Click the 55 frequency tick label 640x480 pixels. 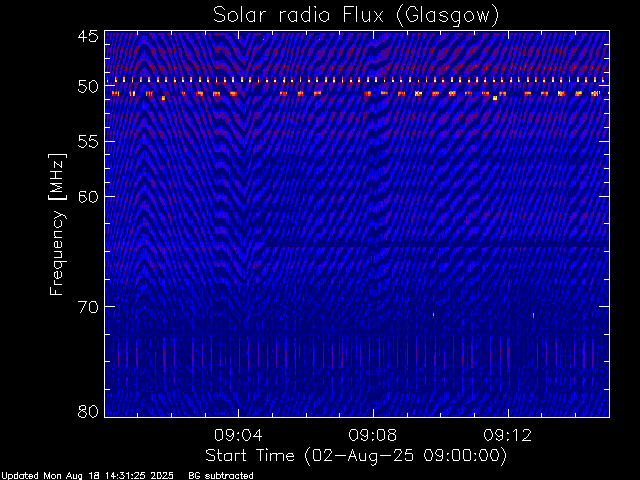[x=88, y=142]
